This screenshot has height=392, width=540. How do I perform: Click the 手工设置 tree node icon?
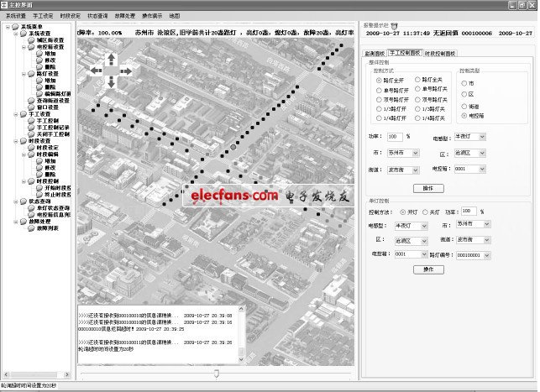[22, 112]
